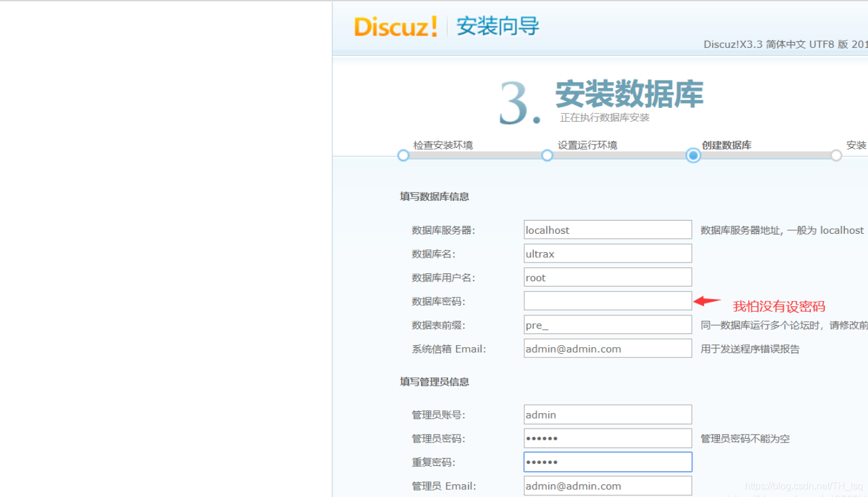868x497 pixels.
Task: Click the 系统信箱 Email input field
Action: click(608, 348)
